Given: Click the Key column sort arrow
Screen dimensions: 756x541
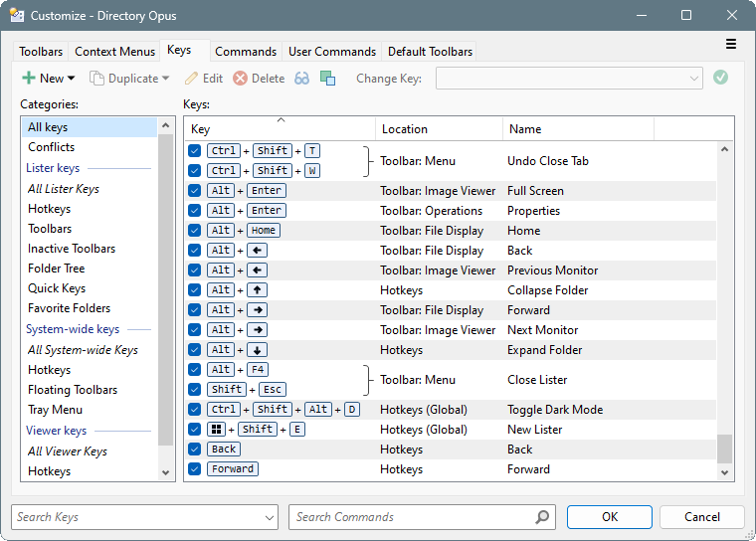Looking at the screenshot, I should [282, 119].
